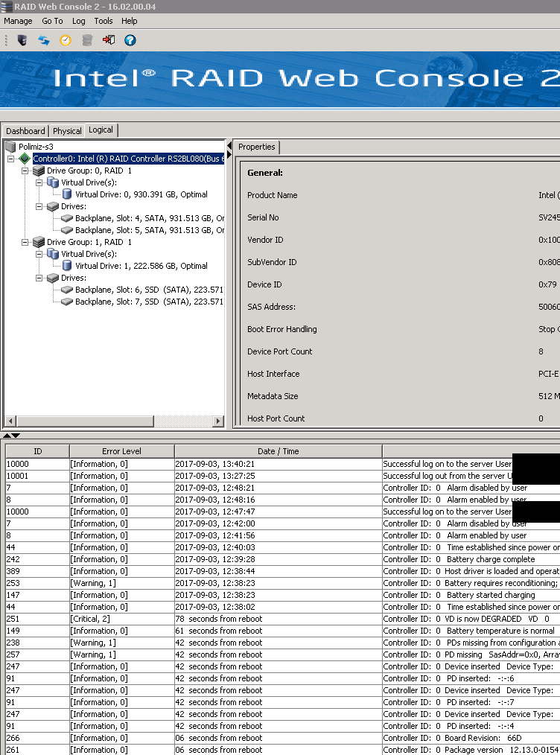Image resolution: width=560 pixels, height=755 pixels.
Task: Select Virtual Drive 0, 930.391 GB
Action: (x=141, y=194)
